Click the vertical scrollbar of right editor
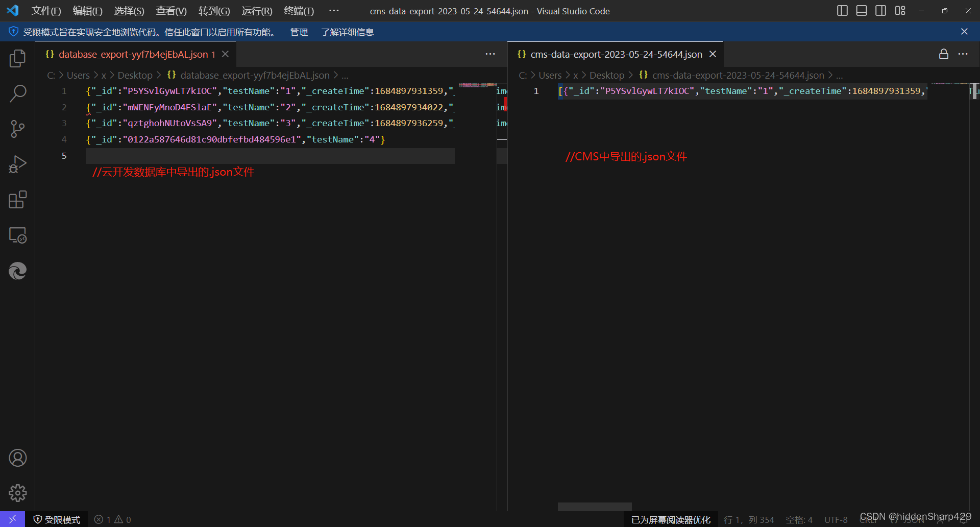This screenshot has height=527, width=980. 974,91
